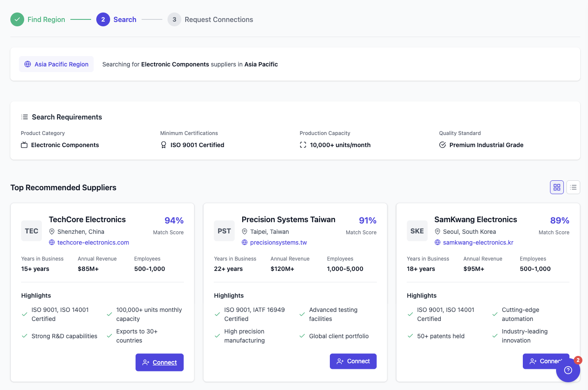Click the capacity icon beside 10,000+ units/month
This screenshot has width=588, height=390.
point(303,145)
